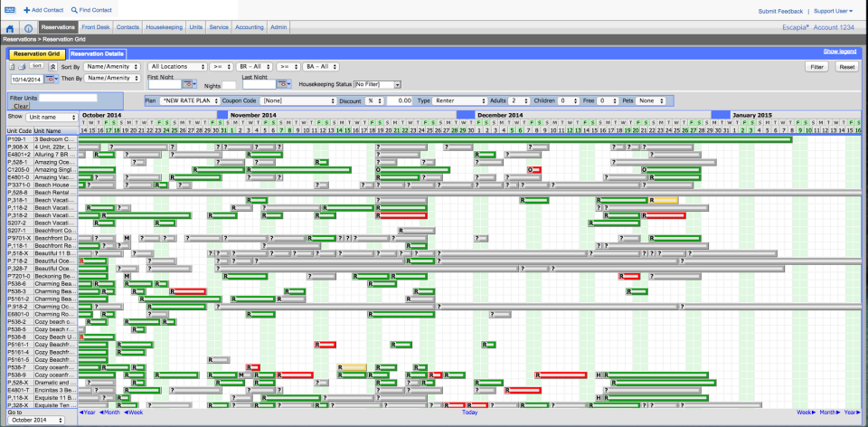Open the Adults count dropdown
Viewport: 868px width, 427px height.
tap(519, 101)
